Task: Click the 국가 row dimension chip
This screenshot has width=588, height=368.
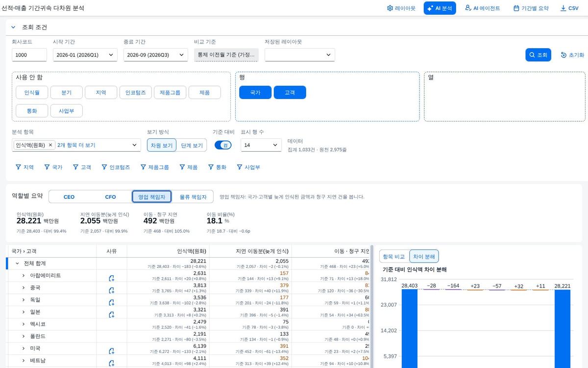Action: [255, 92]
